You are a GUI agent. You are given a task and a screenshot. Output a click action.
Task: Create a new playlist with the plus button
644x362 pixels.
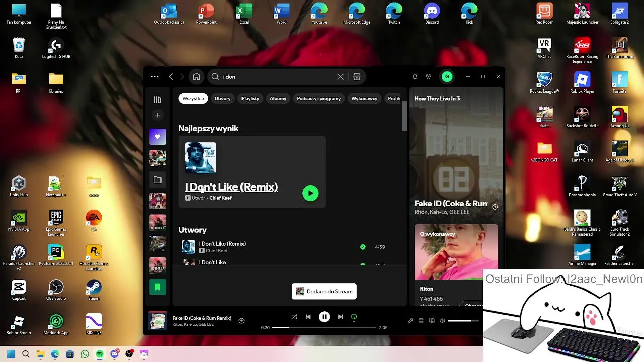click(x=157, y=115)
